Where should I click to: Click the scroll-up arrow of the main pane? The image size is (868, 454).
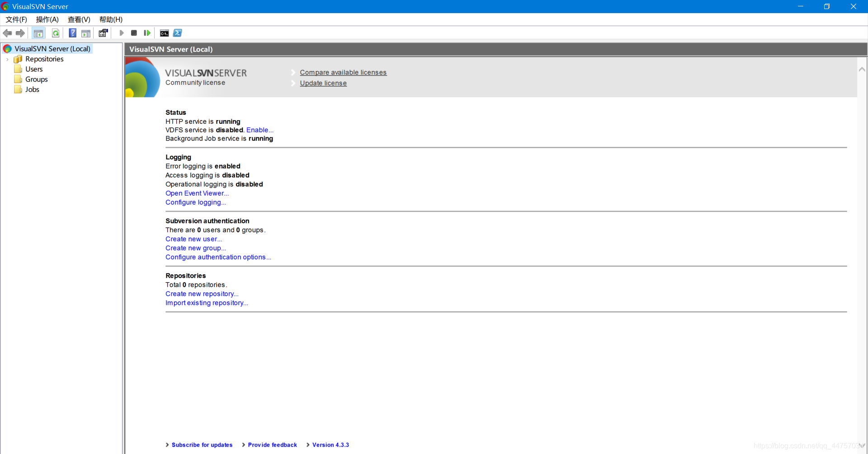pos(862,70)
